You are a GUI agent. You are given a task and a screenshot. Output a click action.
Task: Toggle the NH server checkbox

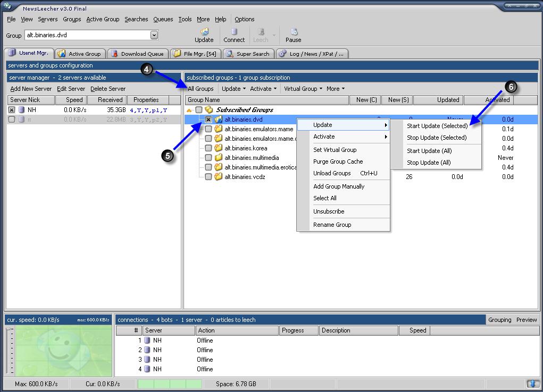click(x=12, y=110)
